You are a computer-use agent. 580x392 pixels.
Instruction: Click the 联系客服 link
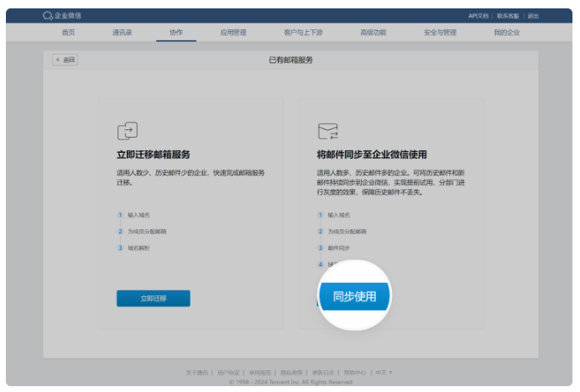509,16
